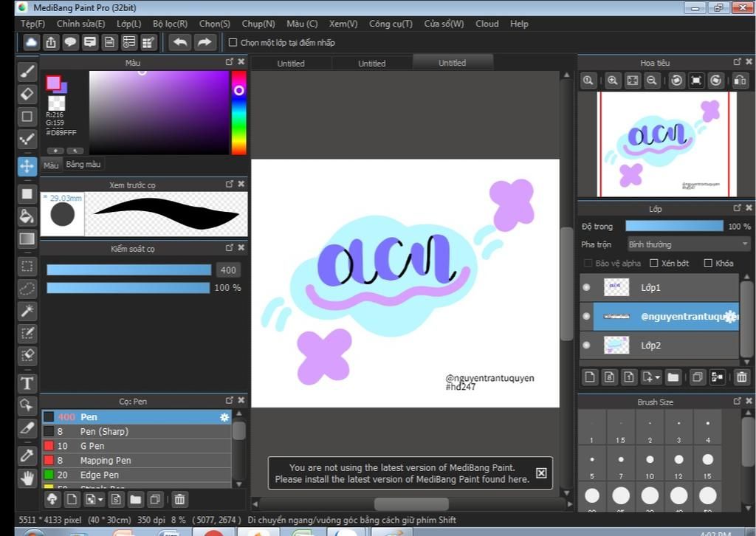Toggle the 'Xén bớt' clipping checkbox
Image resolution: width=756 pixels, height=536 pixels.
pyautogui.click(x=654, y=263)
